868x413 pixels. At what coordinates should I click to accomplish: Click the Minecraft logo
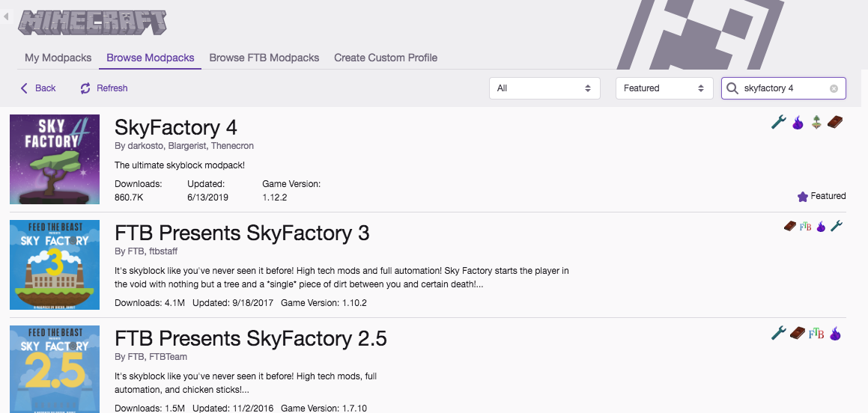click(x=92, y=22)
